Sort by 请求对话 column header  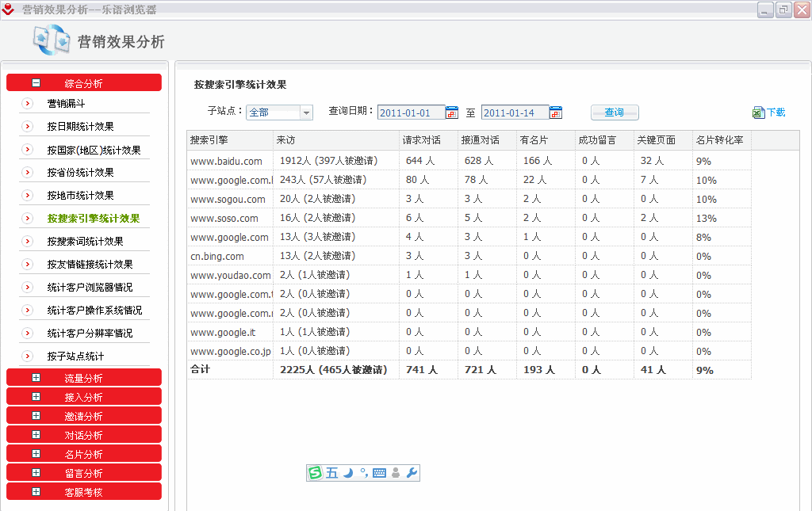(428, 140)
